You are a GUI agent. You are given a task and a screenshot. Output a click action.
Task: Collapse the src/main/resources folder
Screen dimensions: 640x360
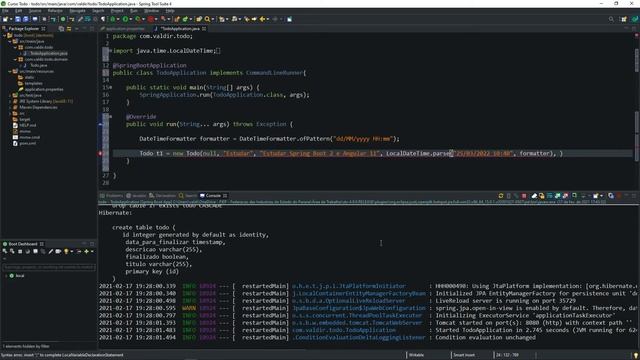point(10,71)
